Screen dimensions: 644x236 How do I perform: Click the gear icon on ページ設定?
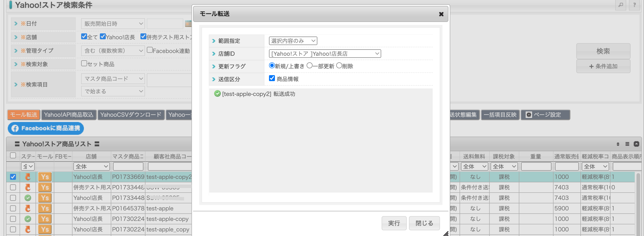pyautogui.click(x=528, y=115)
